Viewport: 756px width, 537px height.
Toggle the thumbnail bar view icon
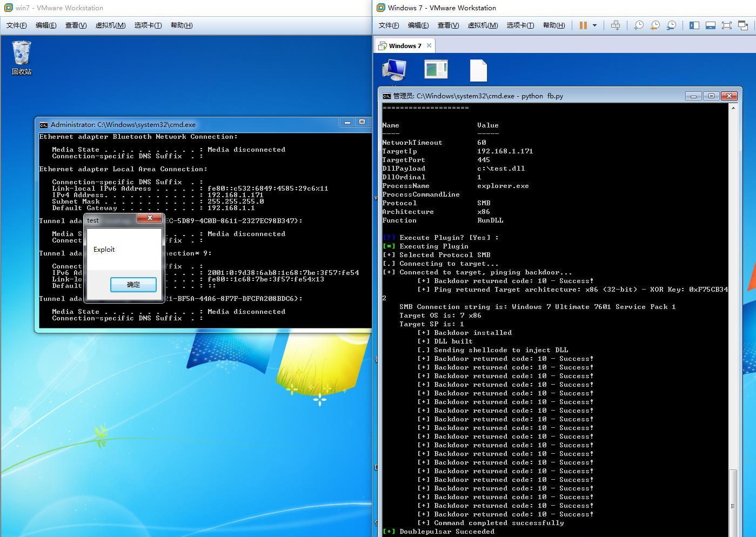[711, 25]
